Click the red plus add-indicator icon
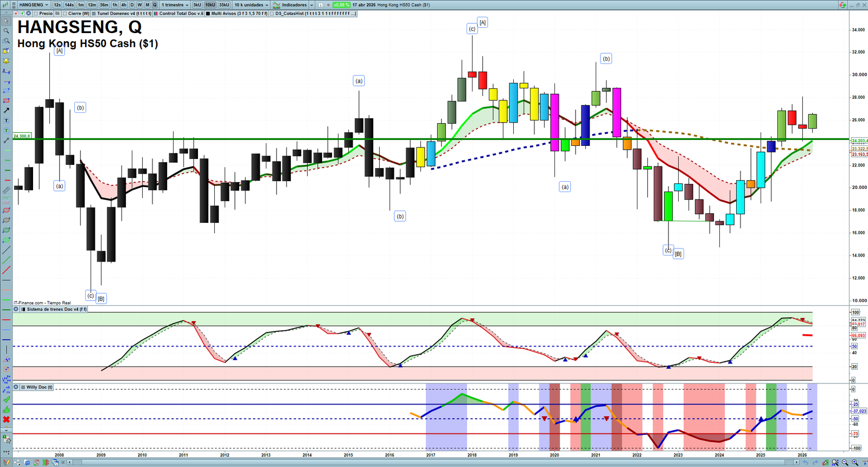The image size is (868, 467). (16, 14)
